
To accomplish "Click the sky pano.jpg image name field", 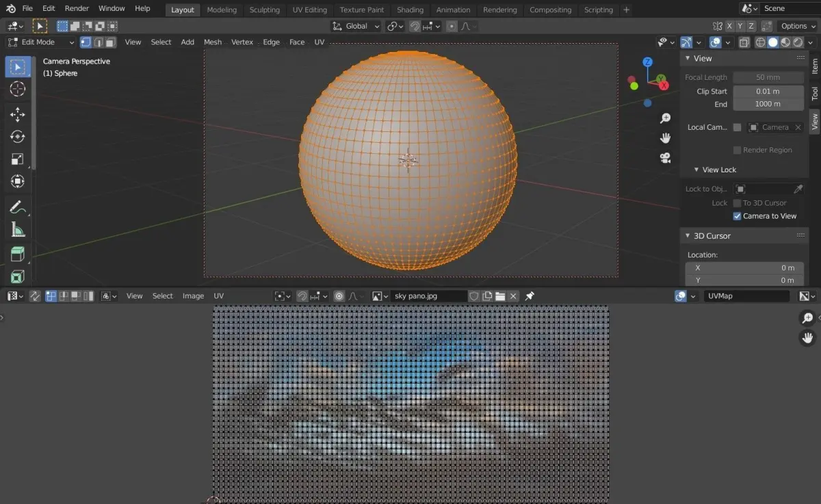I will (x=428, y=296).
